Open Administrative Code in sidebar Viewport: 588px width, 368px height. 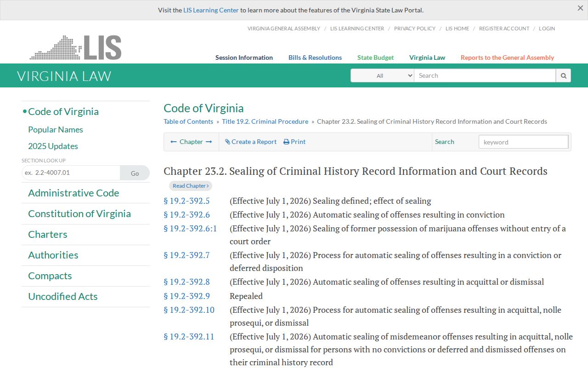click(x=73, y=193)
